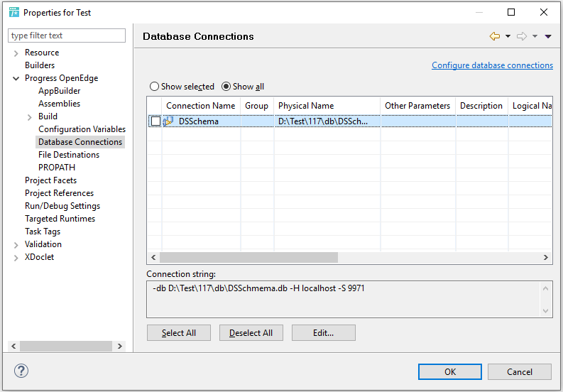Open the view menu triangle at top right
The width and height of the screenshot is (563, 392).
(548, 36)
